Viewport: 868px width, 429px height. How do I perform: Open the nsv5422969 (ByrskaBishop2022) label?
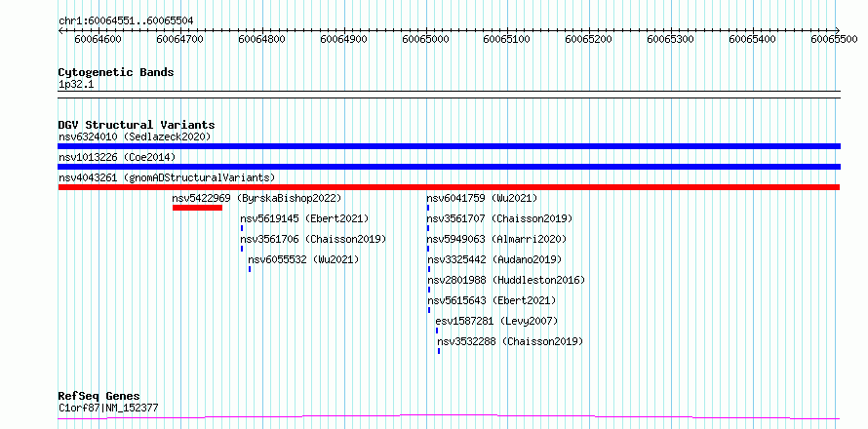tap(256, 198)
